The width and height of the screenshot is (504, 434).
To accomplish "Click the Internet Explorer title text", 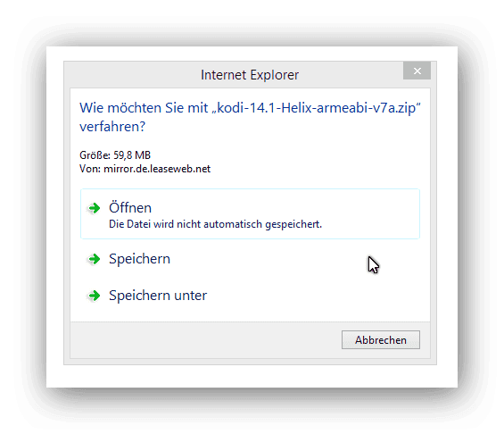I will point(250,75).
